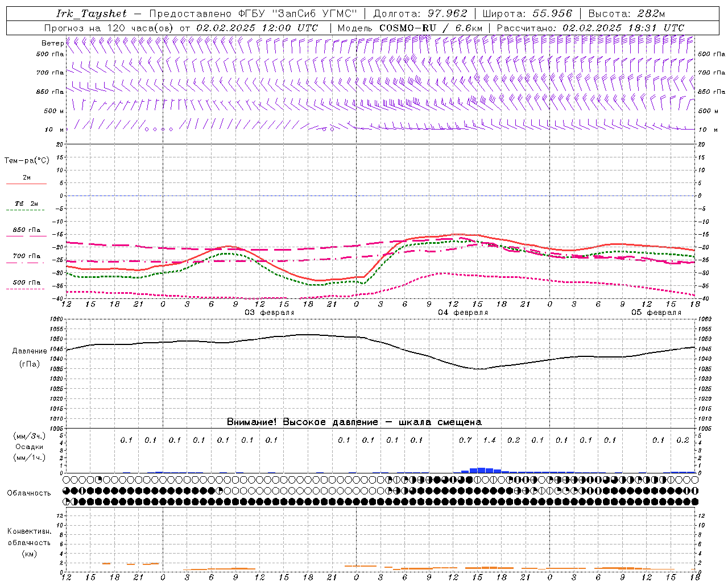
Task: Click the 'Давление' pressure label
Action: tap(30, 351)
